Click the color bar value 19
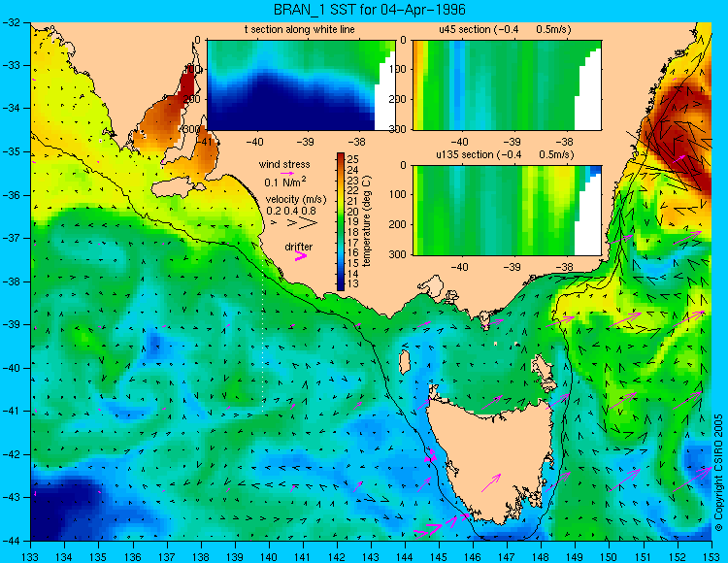Image resolution: width=728 pixels, height=563 pixels. pyautogui.click(x=352, y=222)
